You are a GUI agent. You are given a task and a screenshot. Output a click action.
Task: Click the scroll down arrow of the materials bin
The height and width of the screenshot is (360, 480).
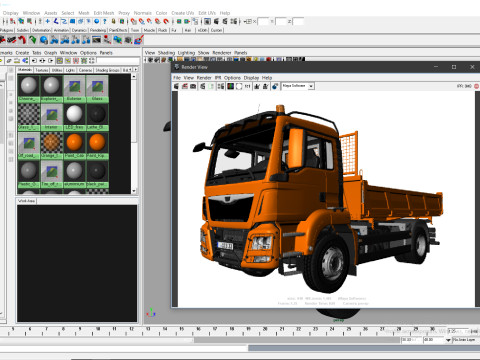click(134, 191)
